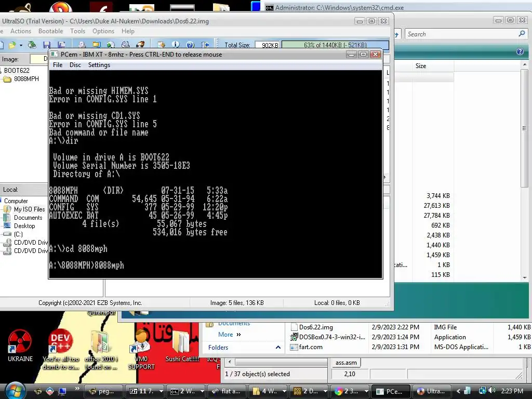532x399 pixels.
Task: Click the Ultra... taskbar button
Action: tap(431, 391)
